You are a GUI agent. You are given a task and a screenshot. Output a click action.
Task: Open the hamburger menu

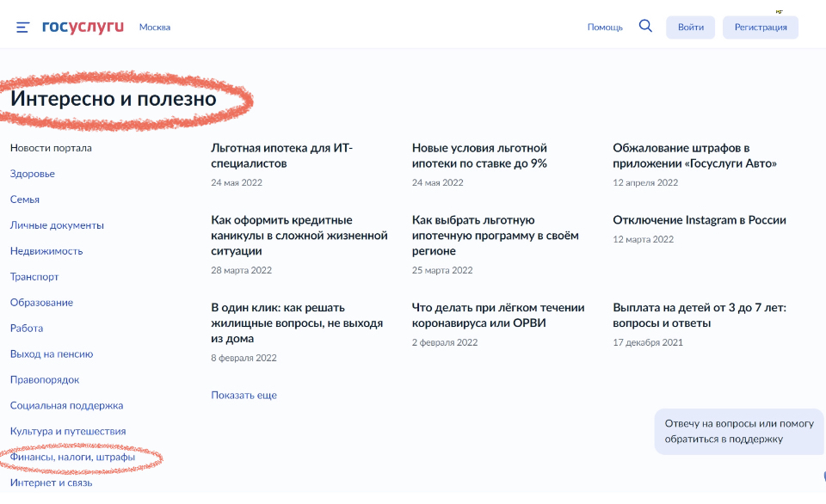click(x=22, y=27)
